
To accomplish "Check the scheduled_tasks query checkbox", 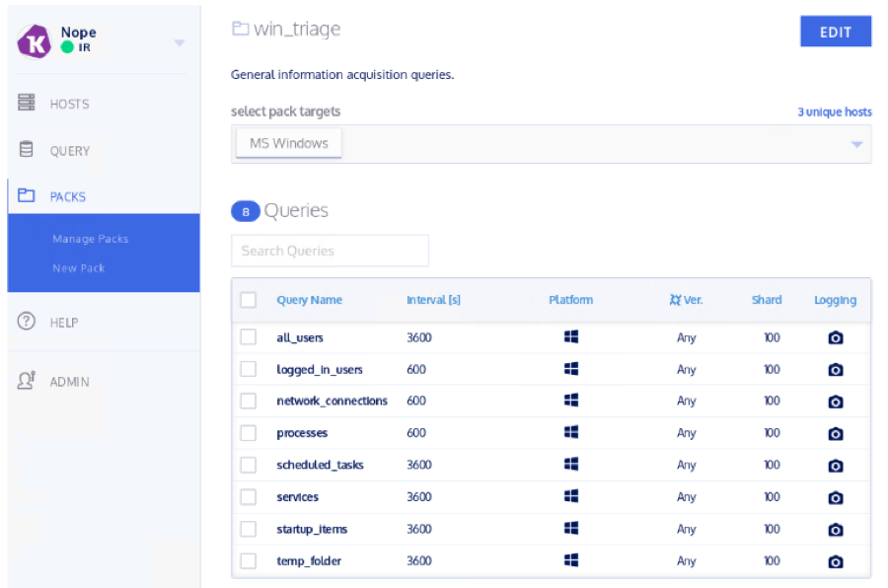I will click(x=248, y=465).
